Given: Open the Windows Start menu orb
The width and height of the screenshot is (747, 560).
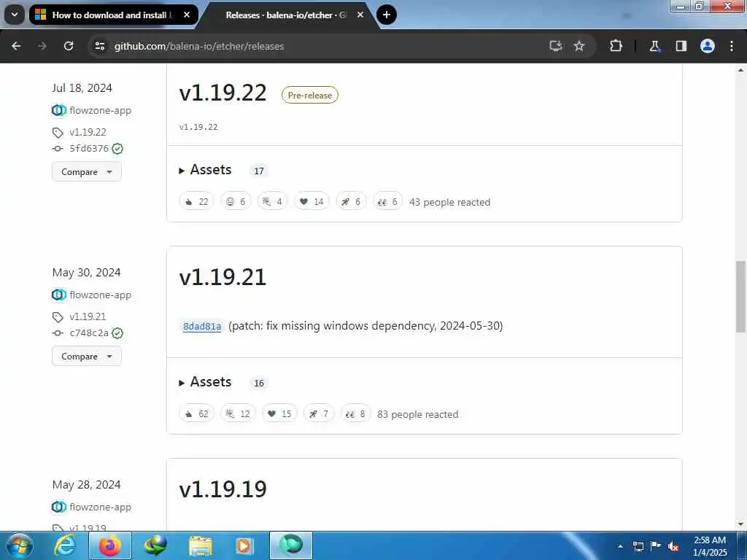Looking at the screenshot, I should pos(20,545).
